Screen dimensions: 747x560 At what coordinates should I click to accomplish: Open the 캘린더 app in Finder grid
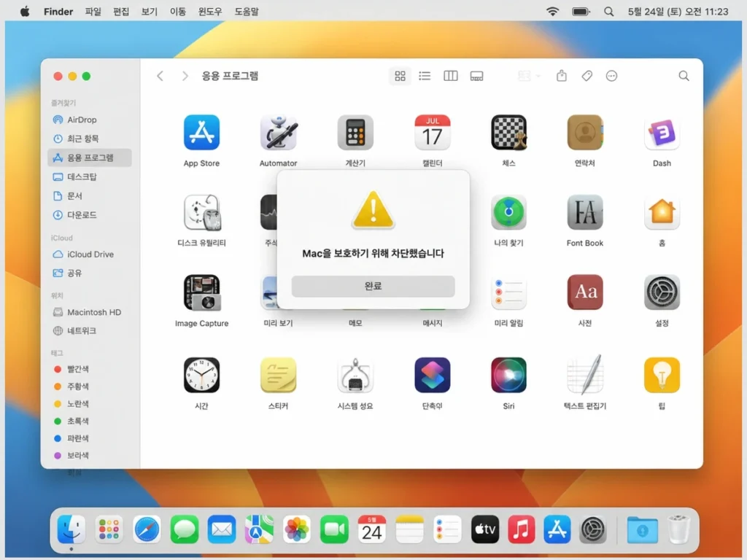point(432,133)
